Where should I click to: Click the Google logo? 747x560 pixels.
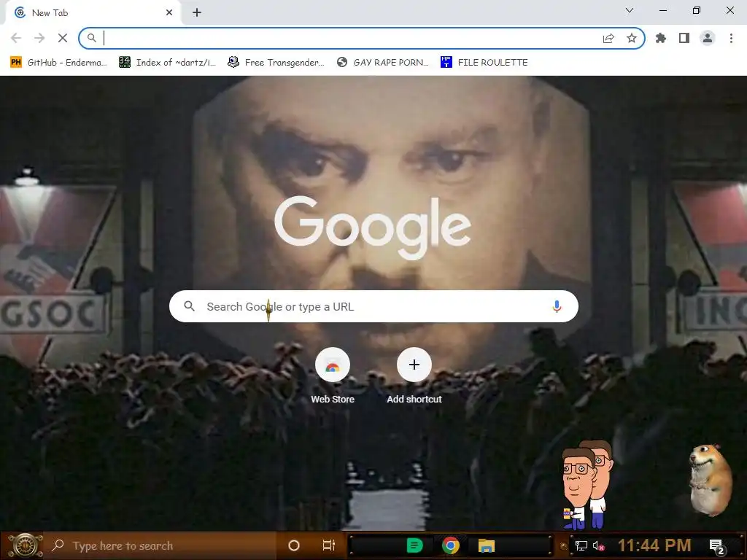[373, 227]
